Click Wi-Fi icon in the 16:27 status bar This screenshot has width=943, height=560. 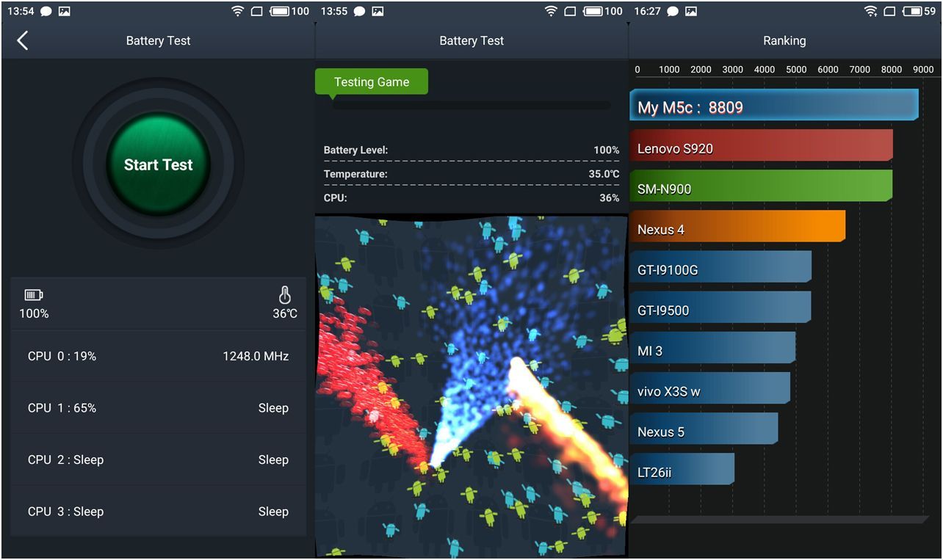point(871,11)
